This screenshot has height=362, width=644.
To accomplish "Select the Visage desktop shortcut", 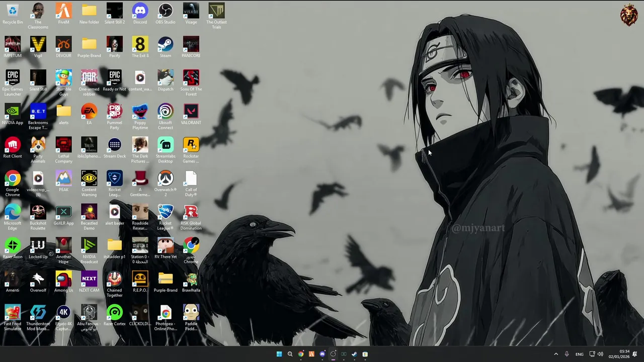I will 191,14.
